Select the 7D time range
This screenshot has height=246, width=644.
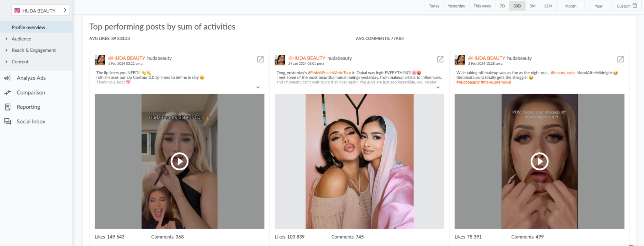coord(502,6)
